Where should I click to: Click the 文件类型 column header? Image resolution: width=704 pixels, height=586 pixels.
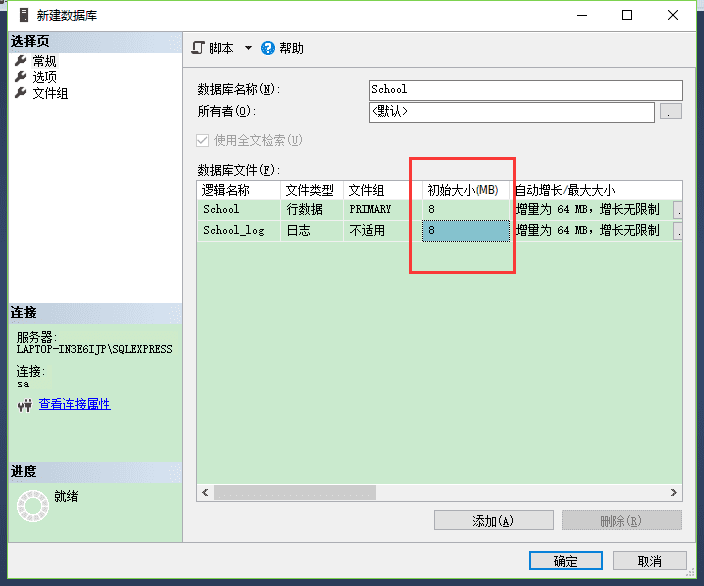(312, 190)
